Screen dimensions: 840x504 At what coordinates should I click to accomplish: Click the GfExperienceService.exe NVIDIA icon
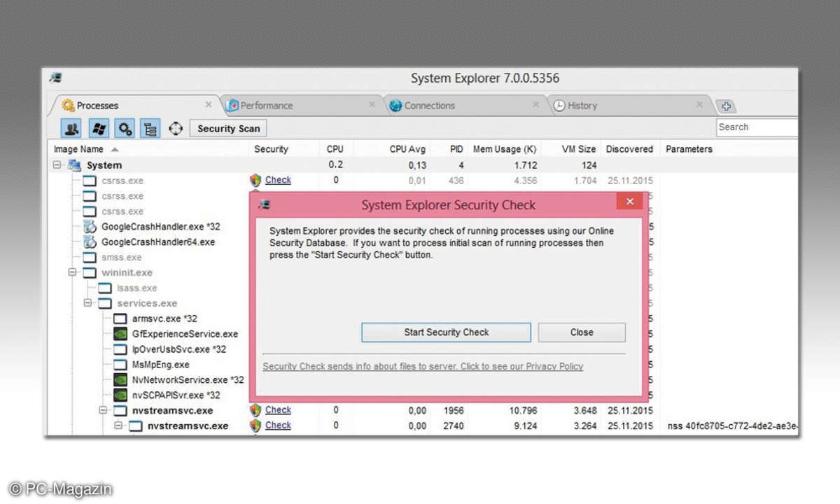120,334
